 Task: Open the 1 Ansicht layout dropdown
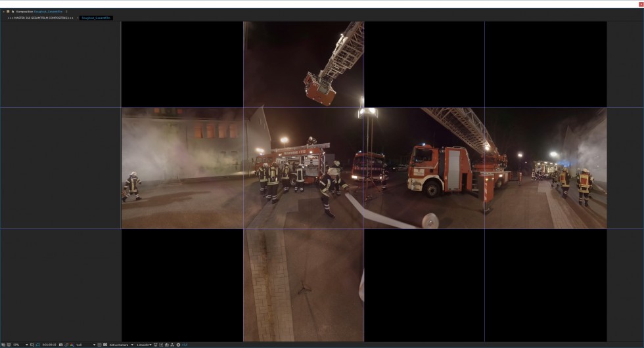143,345
